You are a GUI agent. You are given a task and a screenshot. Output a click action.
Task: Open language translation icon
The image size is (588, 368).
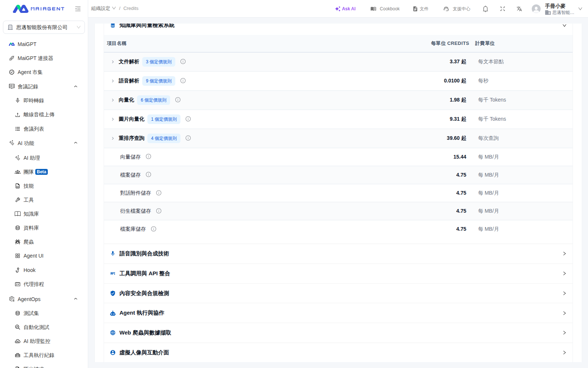tap(519, 9)
